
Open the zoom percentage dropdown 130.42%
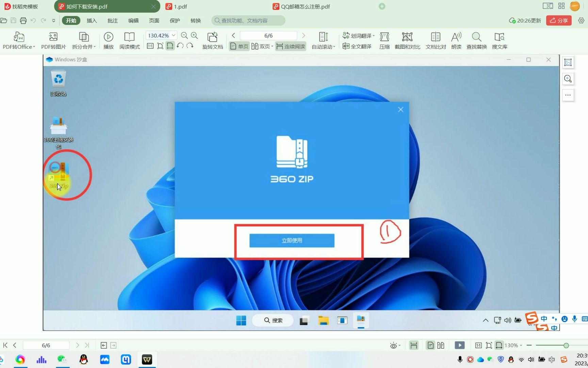[x=174, y=35]
